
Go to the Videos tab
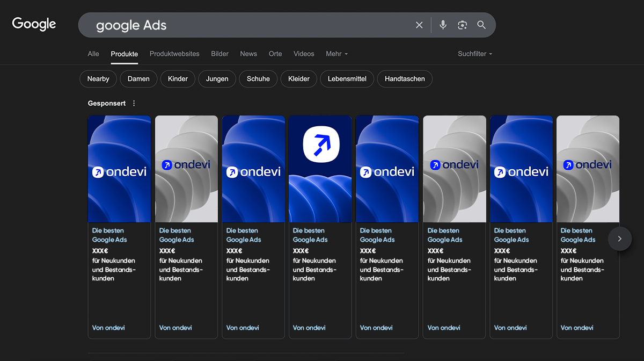304,54
